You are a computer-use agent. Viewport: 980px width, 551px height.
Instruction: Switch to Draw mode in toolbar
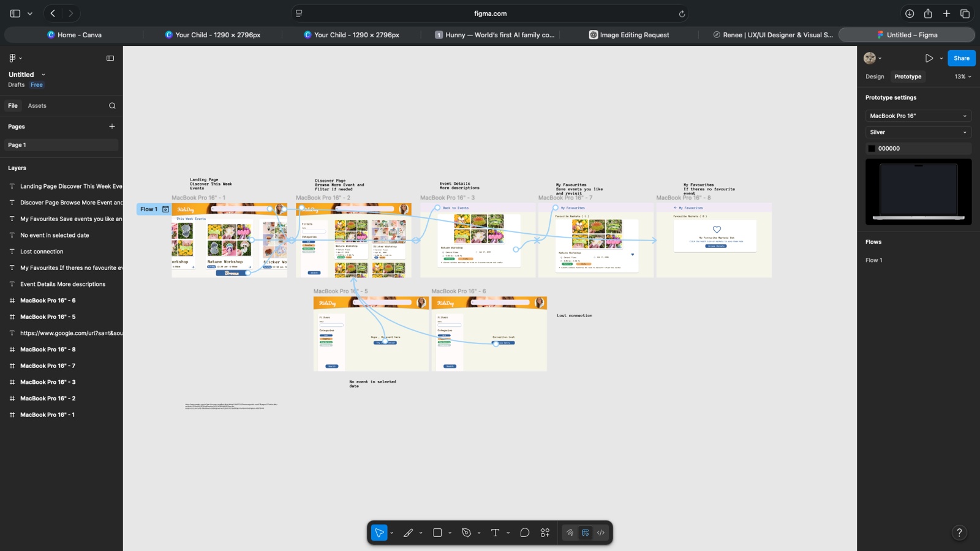(x=570, y=533)
